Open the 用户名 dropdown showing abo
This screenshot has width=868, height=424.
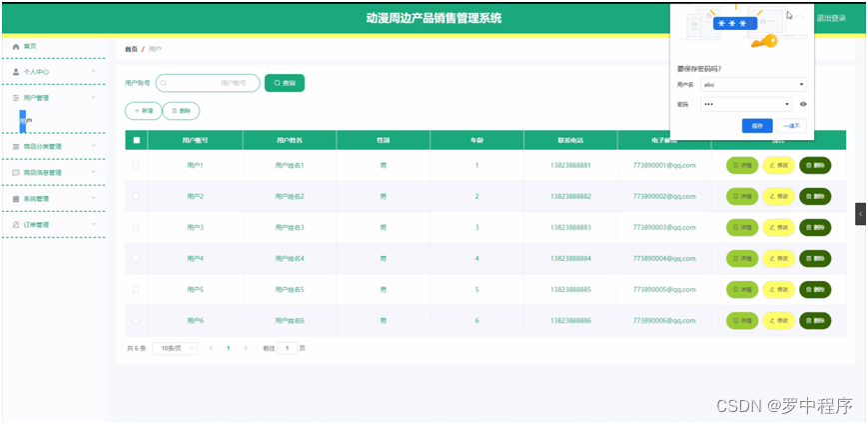coord(753,84)
